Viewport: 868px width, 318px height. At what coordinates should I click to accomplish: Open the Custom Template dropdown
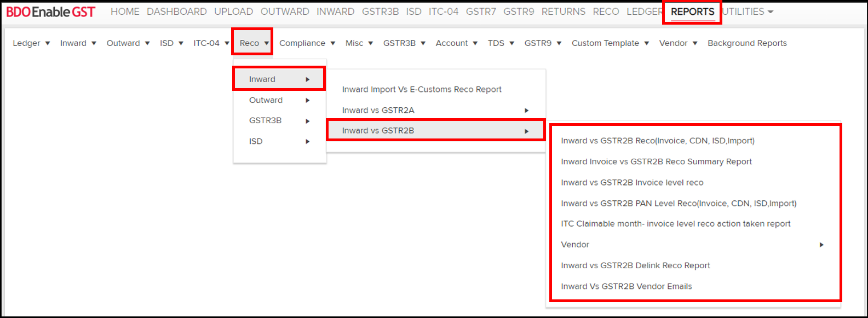coord(610,43)
